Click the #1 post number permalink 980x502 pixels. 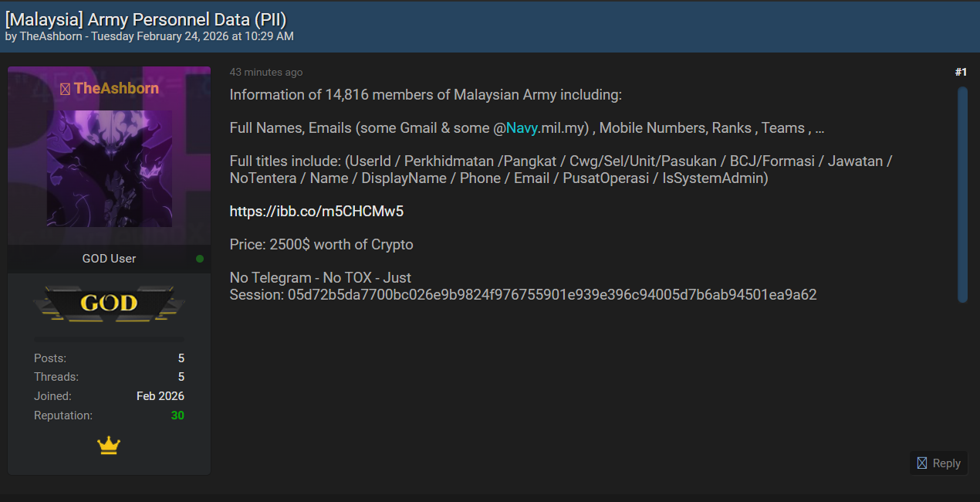pyautogui.click(x=961, y=72)
